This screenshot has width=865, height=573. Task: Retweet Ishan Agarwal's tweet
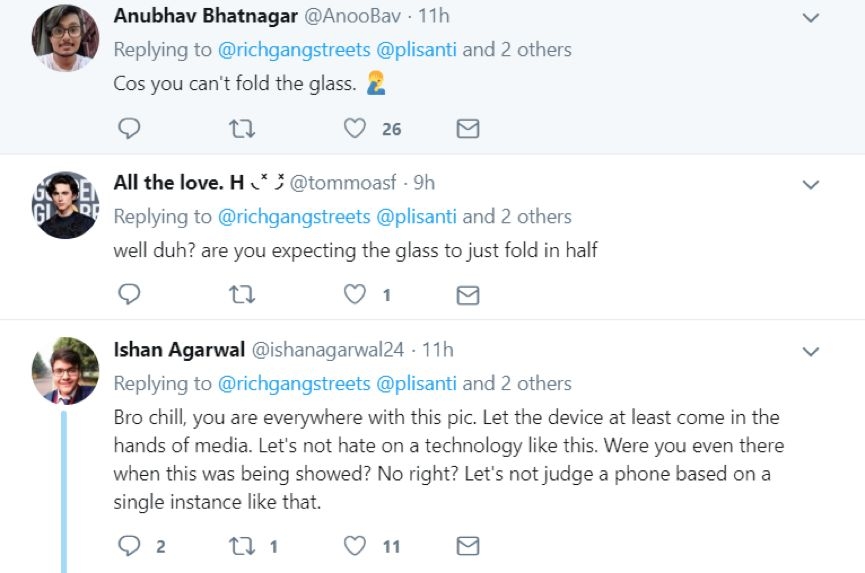(243, 546)
